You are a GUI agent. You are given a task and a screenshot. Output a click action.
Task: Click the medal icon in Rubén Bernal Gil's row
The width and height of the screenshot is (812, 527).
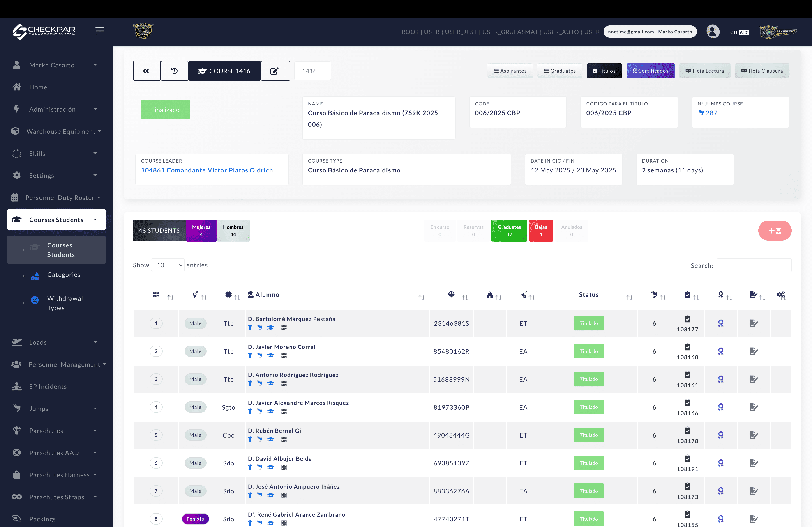[721, 435]
